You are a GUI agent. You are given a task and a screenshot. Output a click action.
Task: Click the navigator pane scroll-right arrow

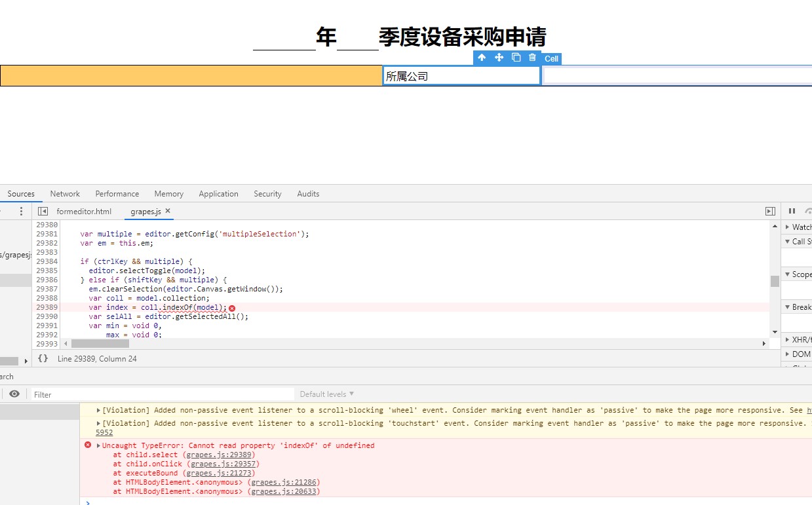26,361
